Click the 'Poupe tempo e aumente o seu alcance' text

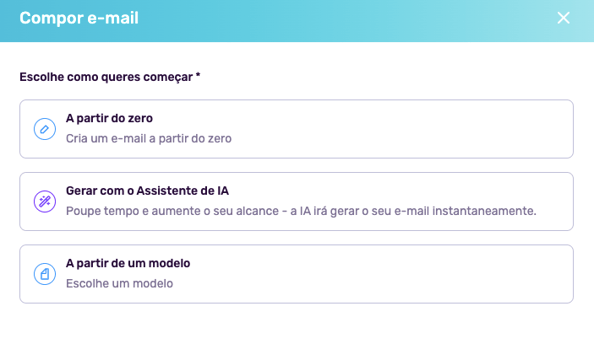pos(172,211)
